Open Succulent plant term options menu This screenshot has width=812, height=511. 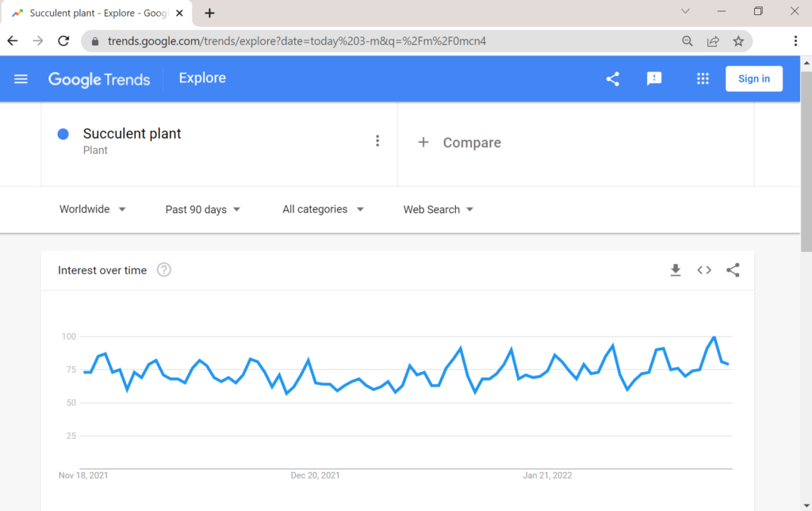(377, 141)
